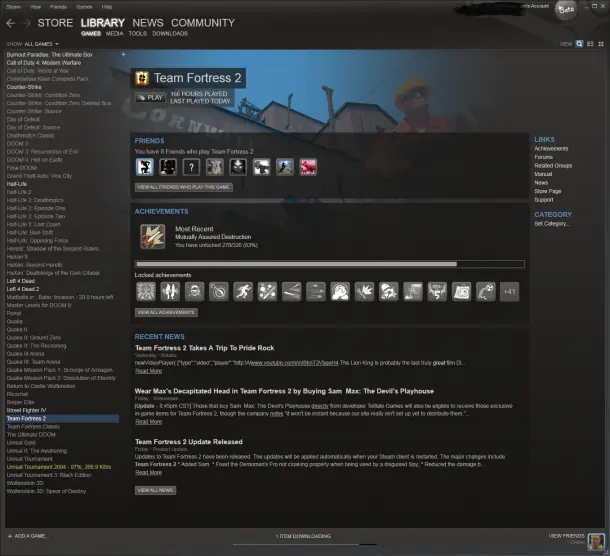The height and width of the screenshot is (556, 610).
Task: Open the Store Page link
Action: click(548, 191)
